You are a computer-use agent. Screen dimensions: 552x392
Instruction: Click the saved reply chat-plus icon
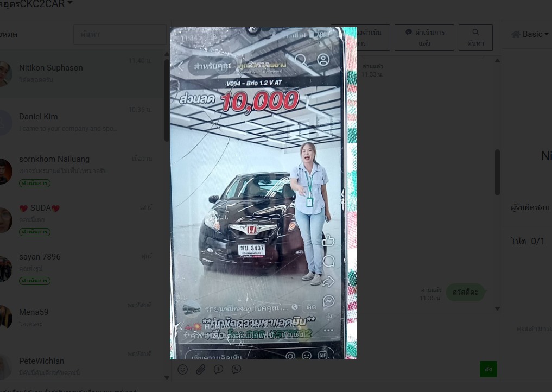point(218,369)
